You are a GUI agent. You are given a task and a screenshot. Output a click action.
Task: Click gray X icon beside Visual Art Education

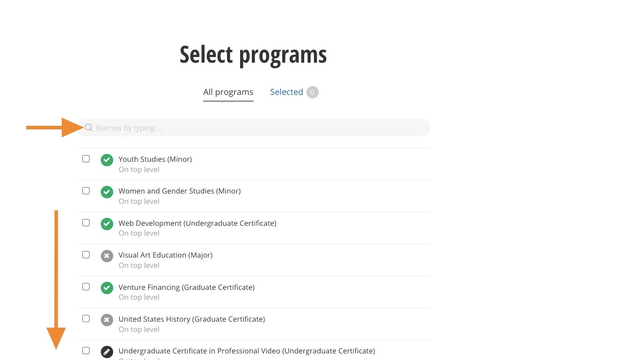pyautogui.click(x=107, y=256)
